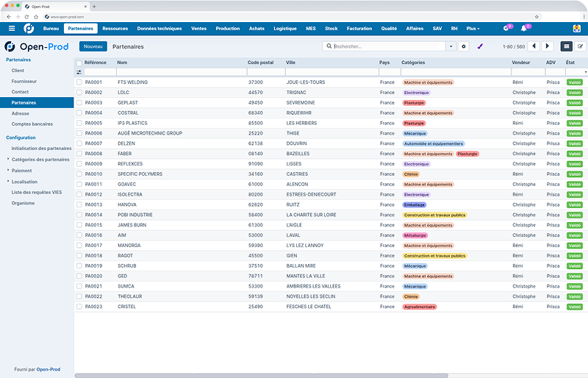Click the horizontal scrollbar at bottom
Viewport: 588px width, 378px height.
coord(262,375)
